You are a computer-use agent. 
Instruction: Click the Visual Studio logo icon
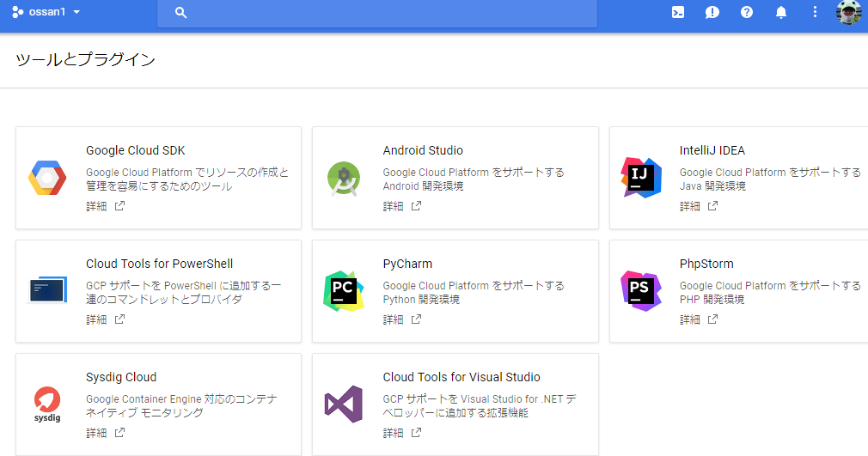[x=344, y=404]
